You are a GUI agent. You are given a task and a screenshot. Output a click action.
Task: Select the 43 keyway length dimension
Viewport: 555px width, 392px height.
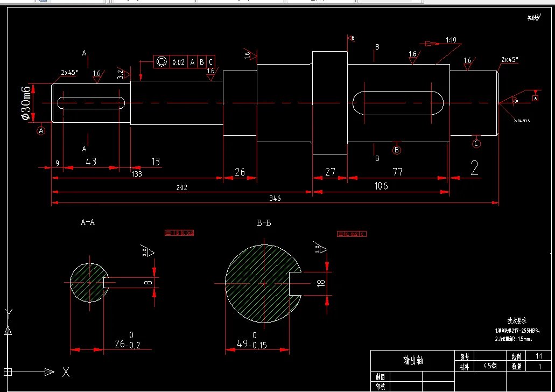(91, 162)
